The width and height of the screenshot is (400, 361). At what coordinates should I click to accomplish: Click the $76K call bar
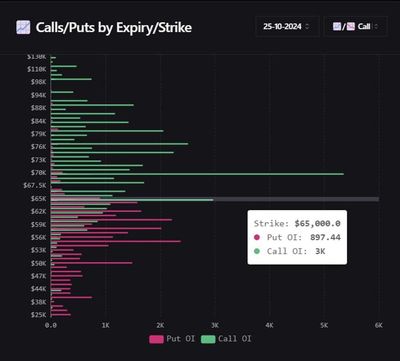[71, 148]
